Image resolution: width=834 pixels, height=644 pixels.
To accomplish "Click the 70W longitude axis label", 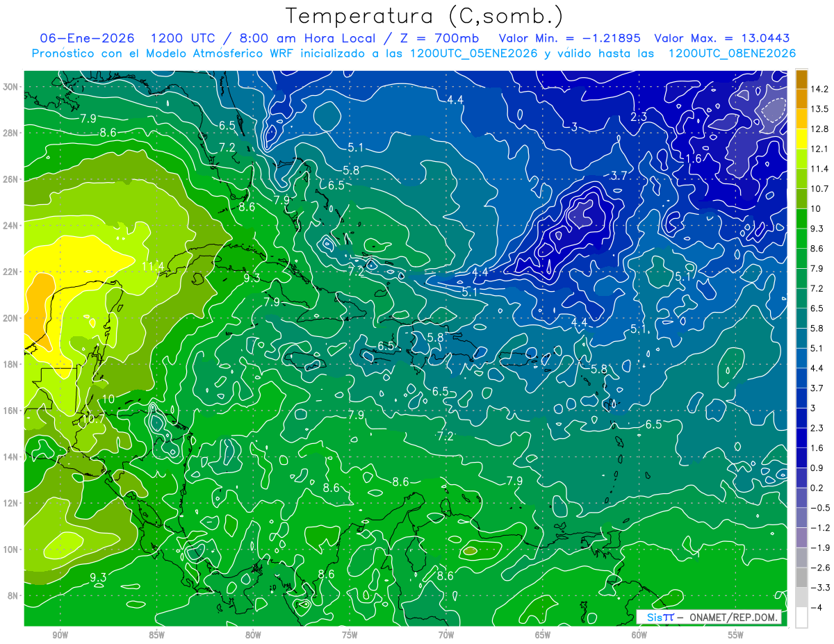I will pyautogui.click(x=446, y=635).
